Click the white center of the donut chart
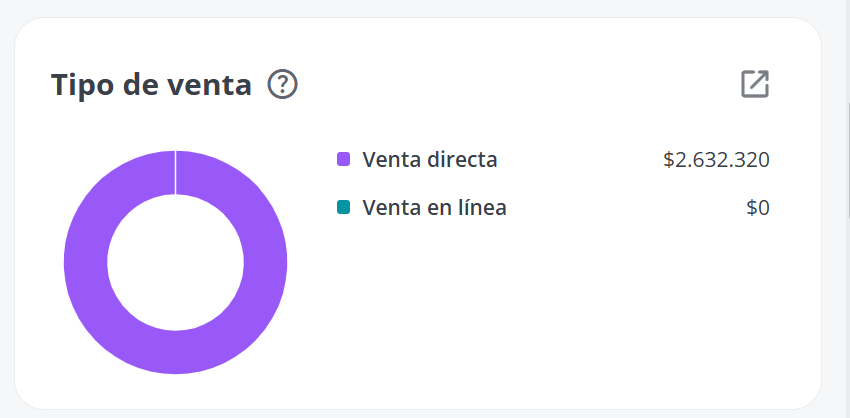This screenshot has height=418, width=850. (175, 262)
